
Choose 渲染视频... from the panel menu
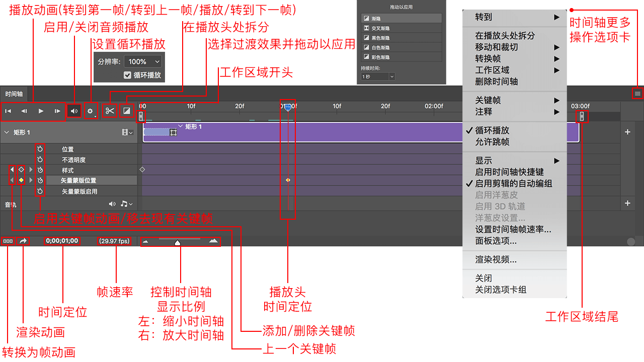click(496, 260)
